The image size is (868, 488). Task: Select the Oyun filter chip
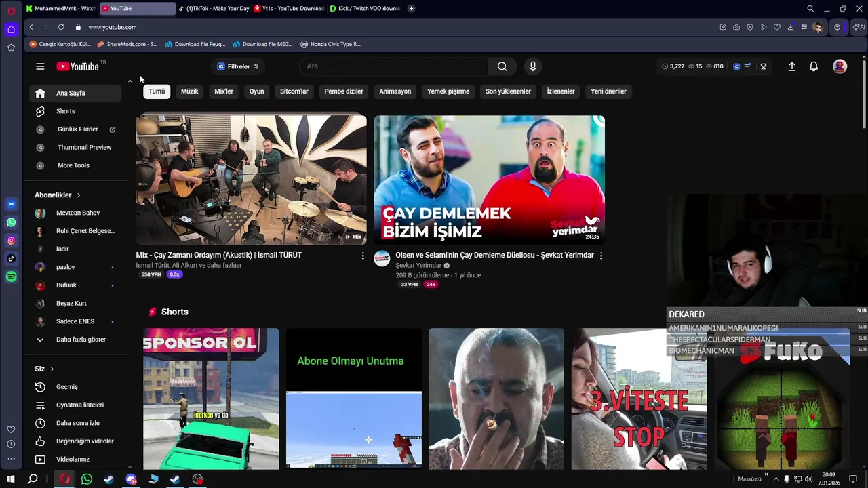256,91
